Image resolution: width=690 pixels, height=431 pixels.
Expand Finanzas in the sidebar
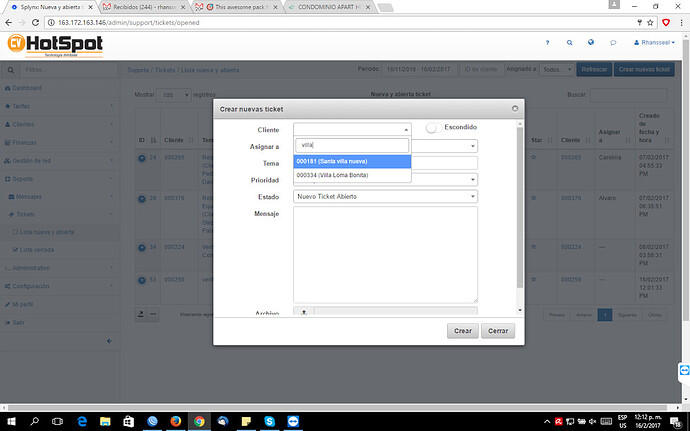[59, 143]
